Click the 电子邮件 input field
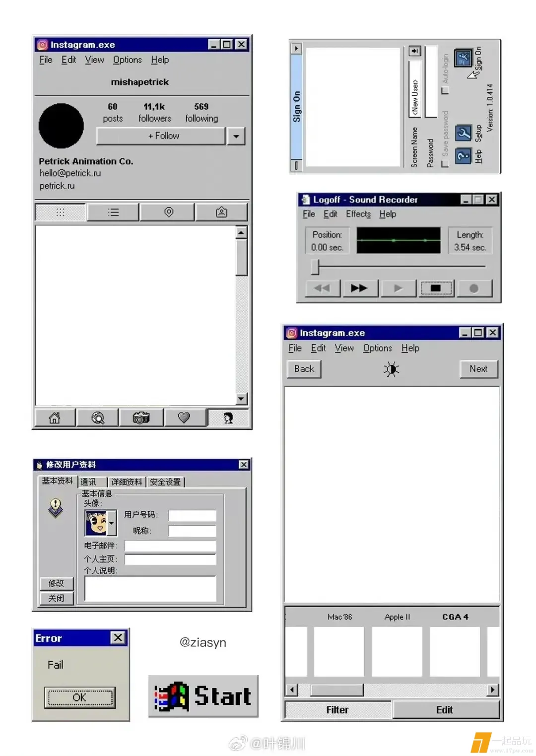 [x=170, y=546]
